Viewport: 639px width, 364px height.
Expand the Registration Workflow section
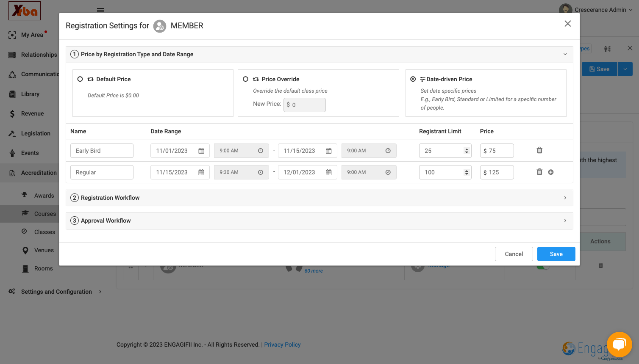coord(319,198)
